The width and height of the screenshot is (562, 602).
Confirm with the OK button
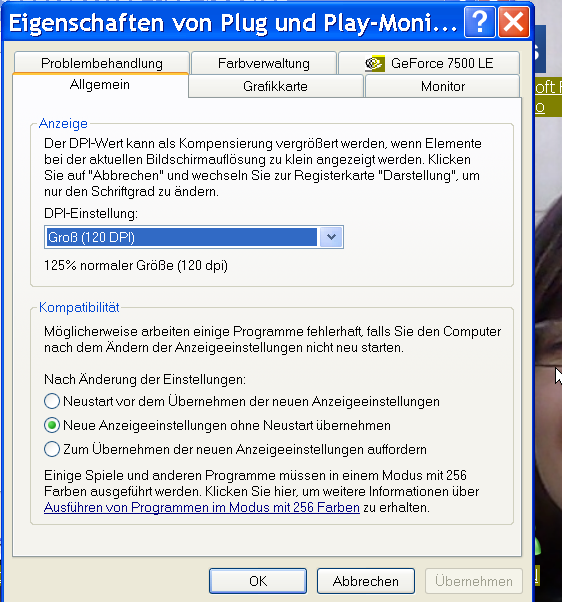point(258,581)
